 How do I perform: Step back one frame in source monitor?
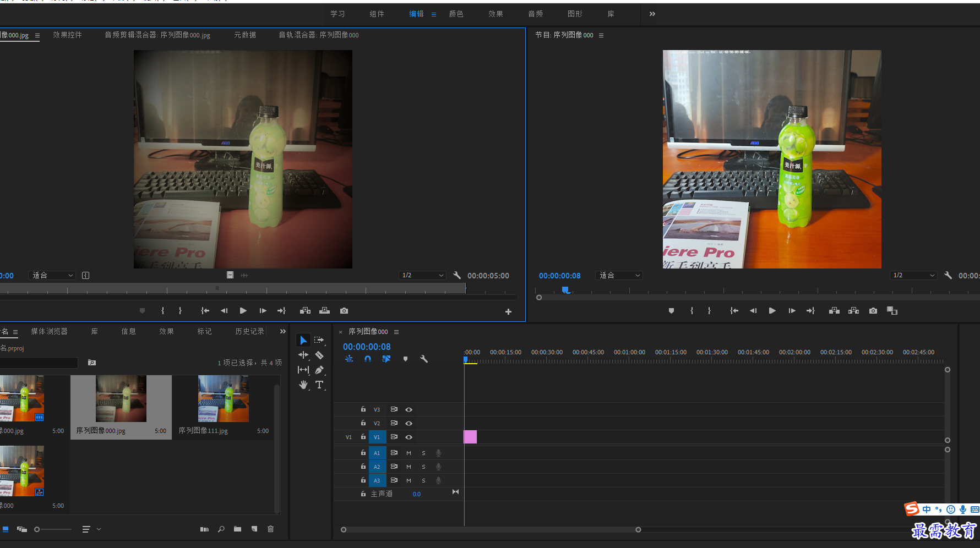point(224,311)
